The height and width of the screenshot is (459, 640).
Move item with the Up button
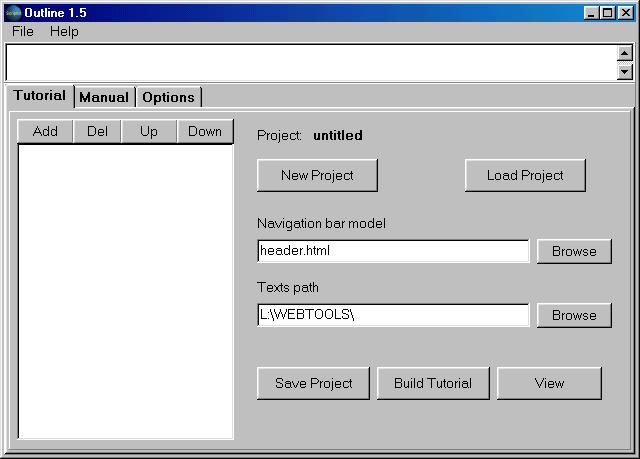(x=149, y=131)
